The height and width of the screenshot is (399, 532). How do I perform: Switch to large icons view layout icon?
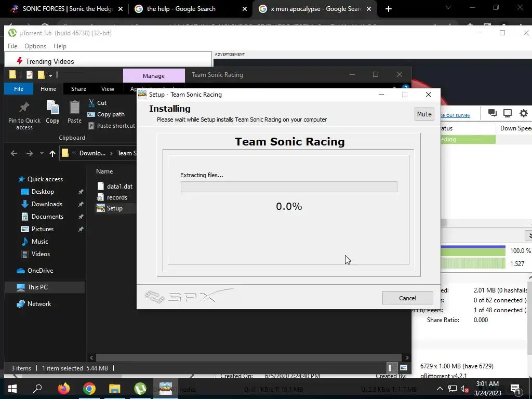pyautogui.click(x=403, y=368)
